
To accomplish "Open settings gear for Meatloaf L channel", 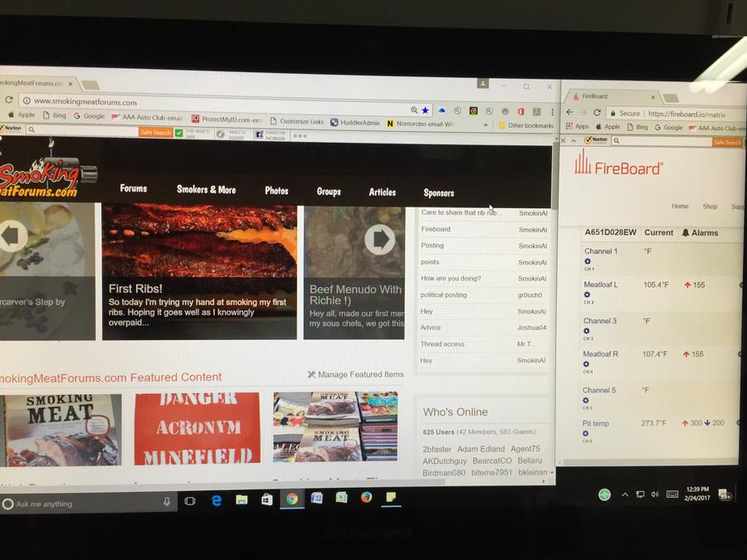I will click(x=587, y=295).
